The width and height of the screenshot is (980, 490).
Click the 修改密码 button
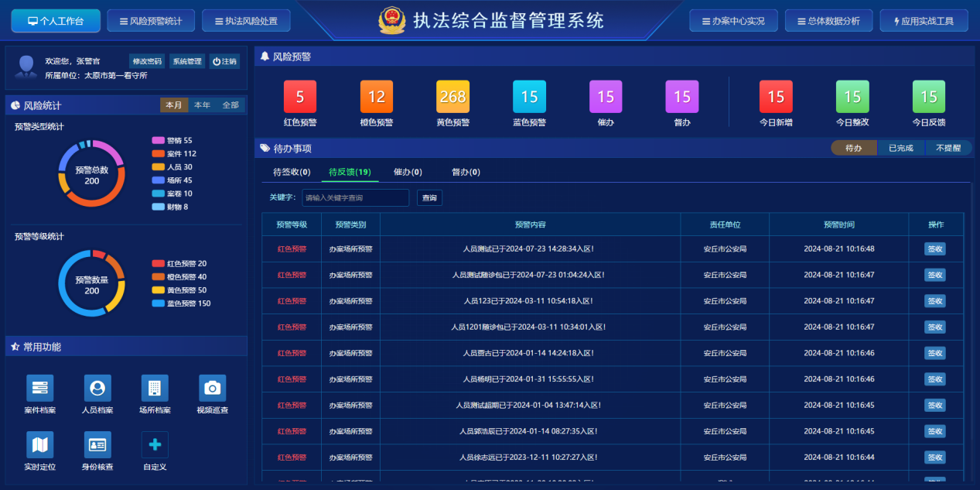(x=147, y=61)
